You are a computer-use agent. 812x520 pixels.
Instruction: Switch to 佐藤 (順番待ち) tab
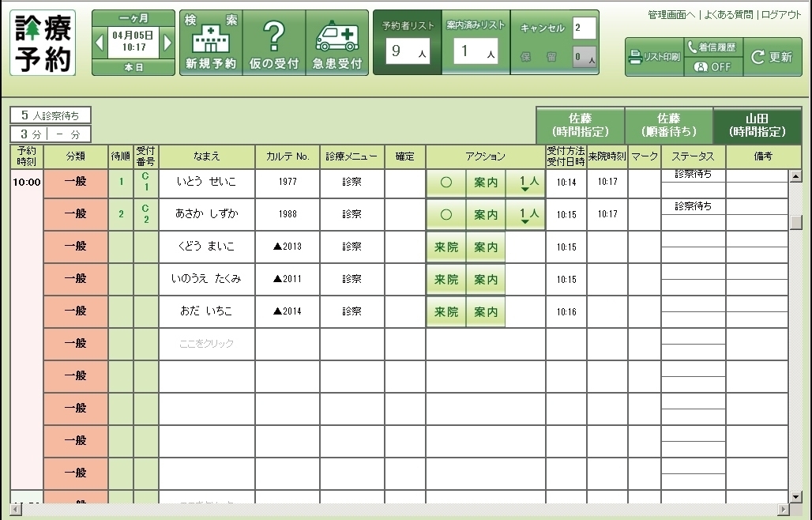pos(668,125)
